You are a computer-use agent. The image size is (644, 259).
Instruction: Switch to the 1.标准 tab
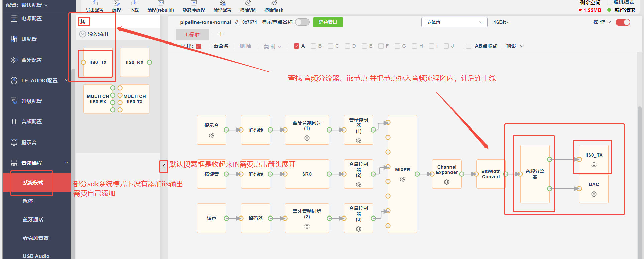point(192,34)
